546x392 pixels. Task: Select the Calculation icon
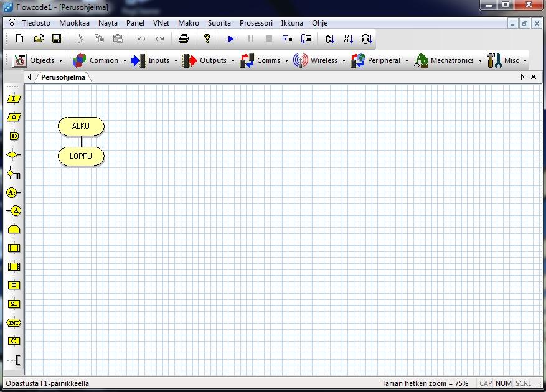pos(14,286)
